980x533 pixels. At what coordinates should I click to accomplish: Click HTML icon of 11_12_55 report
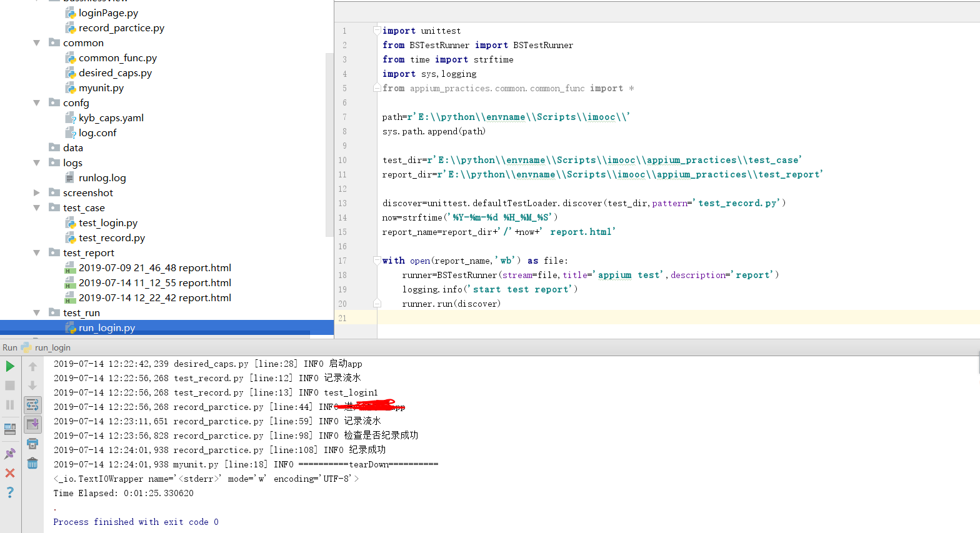[70, 283]
